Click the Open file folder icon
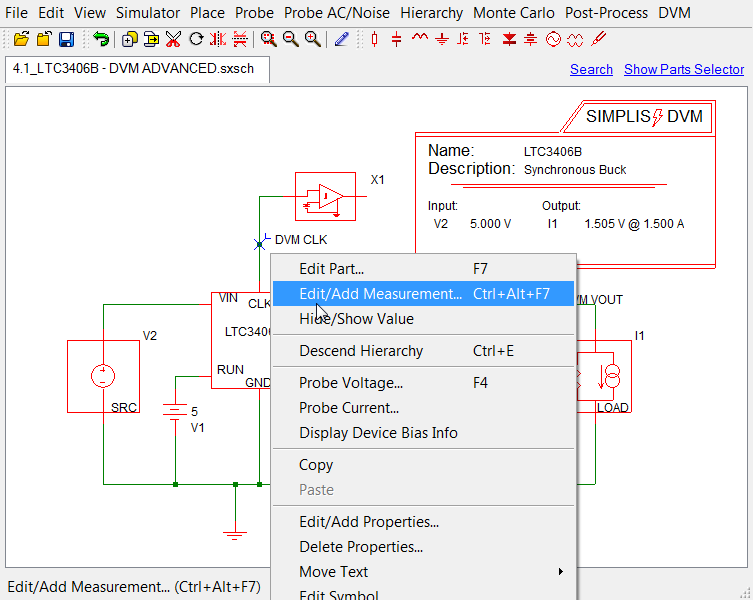 click(x=21, y=39)
